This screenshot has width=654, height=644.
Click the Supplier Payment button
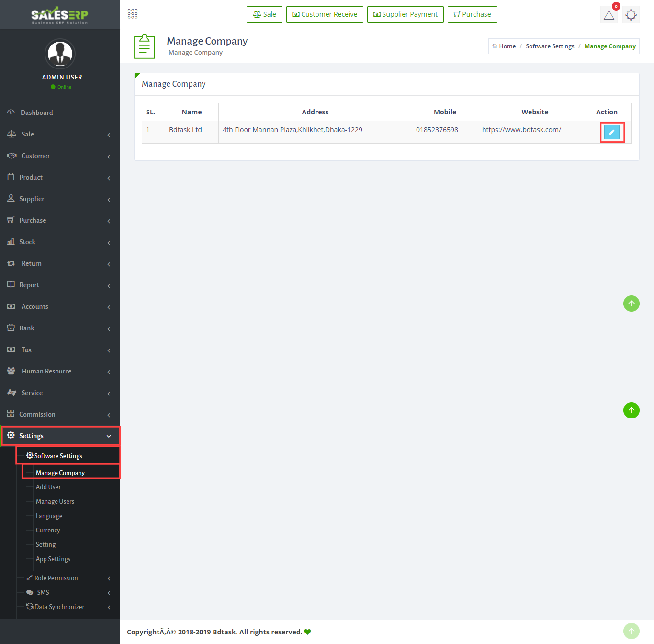tap(405, 14)
